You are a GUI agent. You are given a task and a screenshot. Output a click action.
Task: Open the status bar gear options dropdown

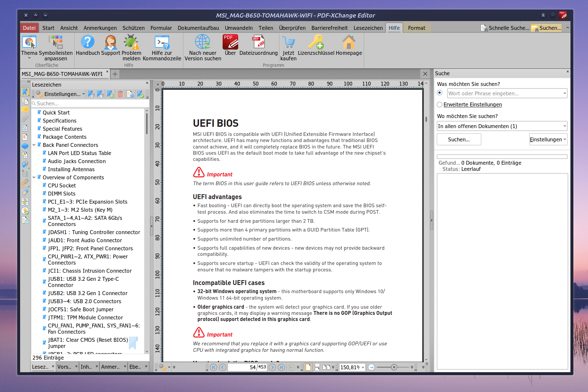pyautogui.click(x=164, y=367)
